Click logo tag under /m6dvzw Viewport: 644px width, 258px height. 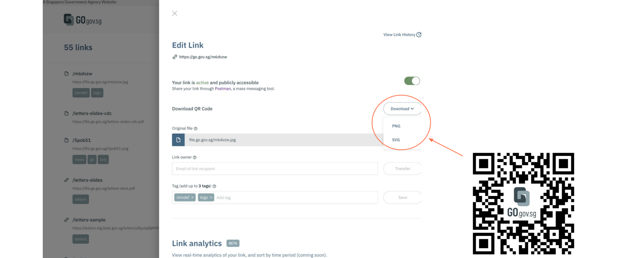[97, 93]
